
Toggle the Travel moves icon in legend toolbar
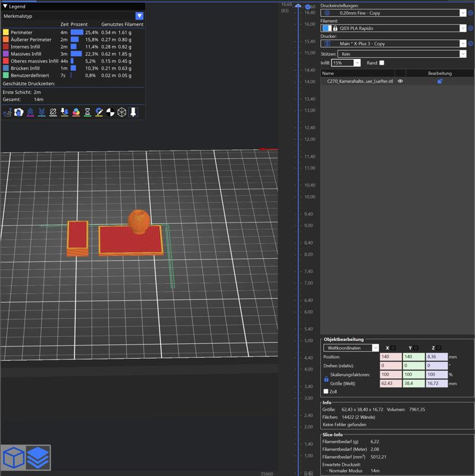pos(7,112)
